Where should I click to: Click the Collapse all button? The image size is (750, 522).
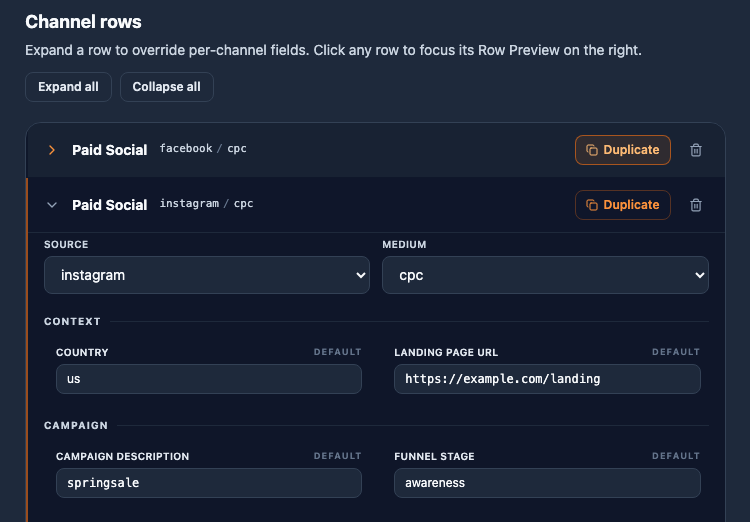[166, 87]
